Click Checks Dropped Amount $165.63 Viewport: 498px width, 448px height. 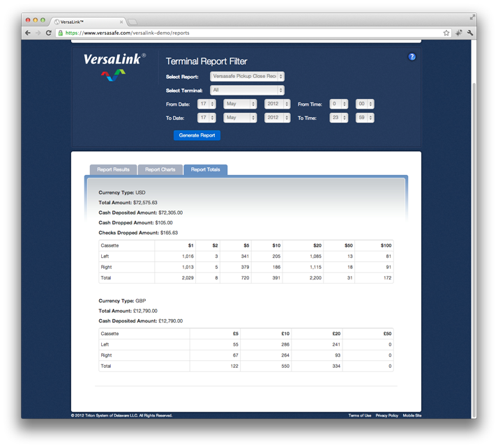[x=169, y=233]
